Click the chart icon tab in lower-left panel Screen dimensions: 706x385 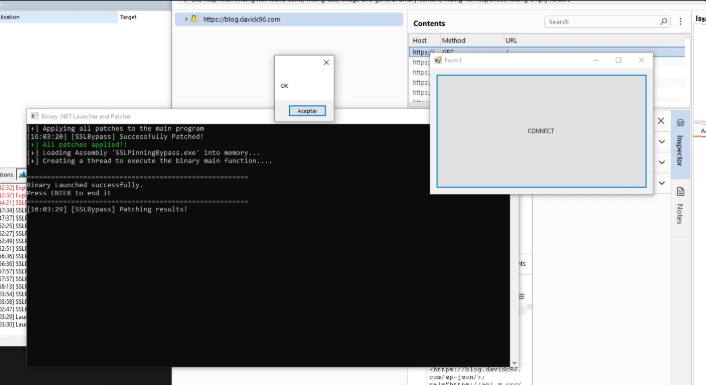point(22,174)
